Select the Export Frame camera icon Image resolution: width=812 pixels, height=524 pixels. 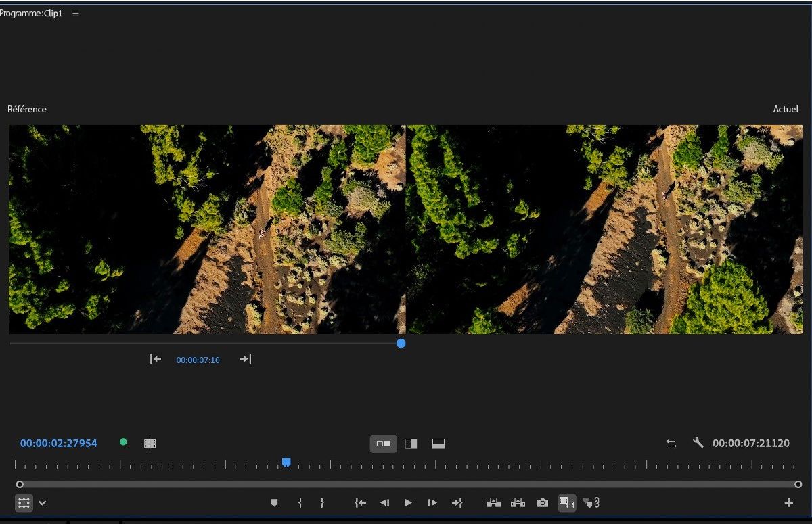[542, 502]
